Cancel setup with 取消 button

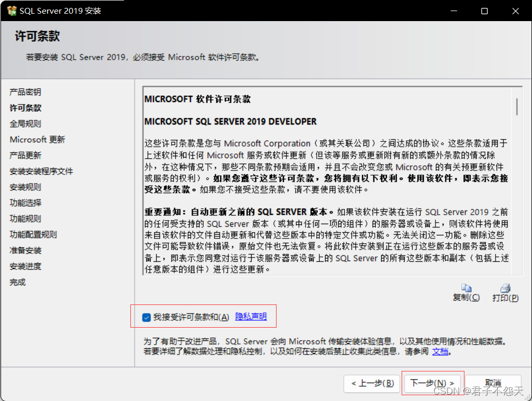tap(493, 384)
